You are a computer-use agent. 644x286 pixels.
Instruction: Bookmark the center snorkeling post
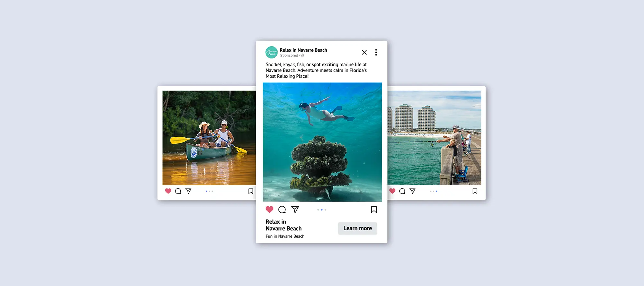(x=374, y=210)
